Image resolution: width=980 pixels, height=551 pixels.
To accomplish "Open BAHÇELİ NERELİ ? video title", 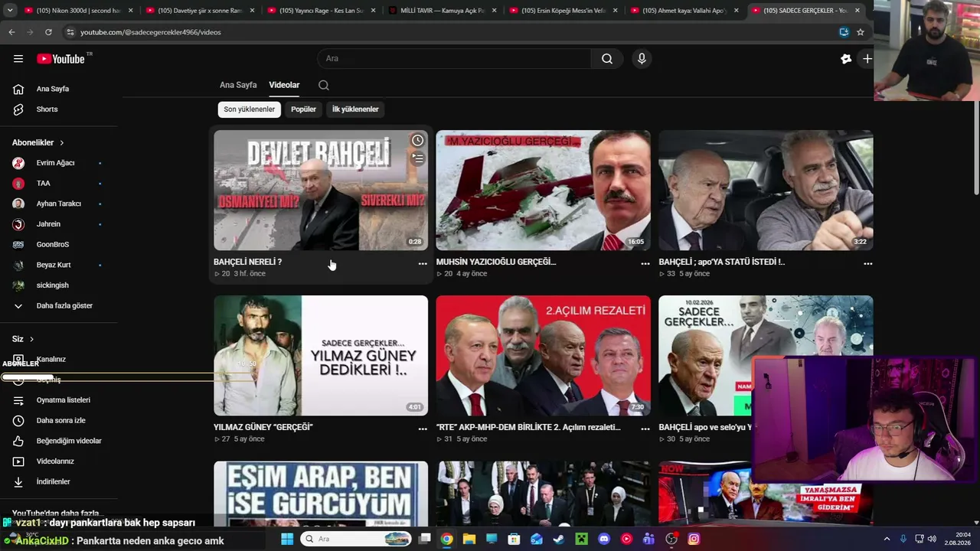I will 247,262.
